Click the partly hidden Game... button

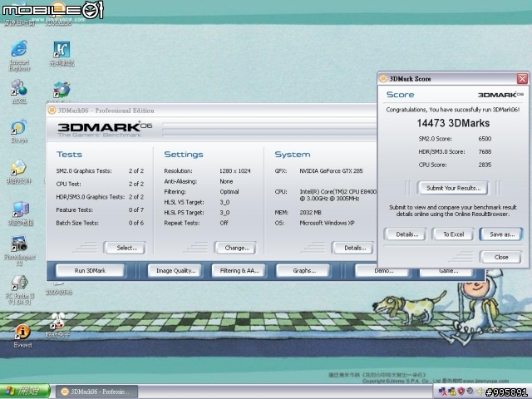click(x=448, y=272)
